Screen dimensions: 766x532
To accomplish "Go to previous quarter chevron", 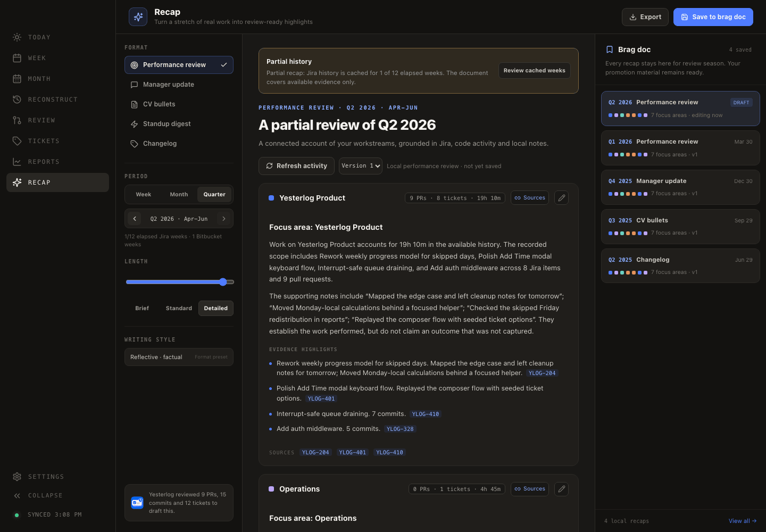I will (135, 219).
